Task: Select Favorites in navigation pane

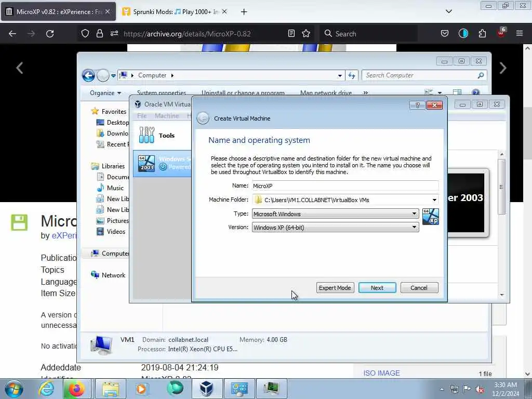Action: coord(109,111)
